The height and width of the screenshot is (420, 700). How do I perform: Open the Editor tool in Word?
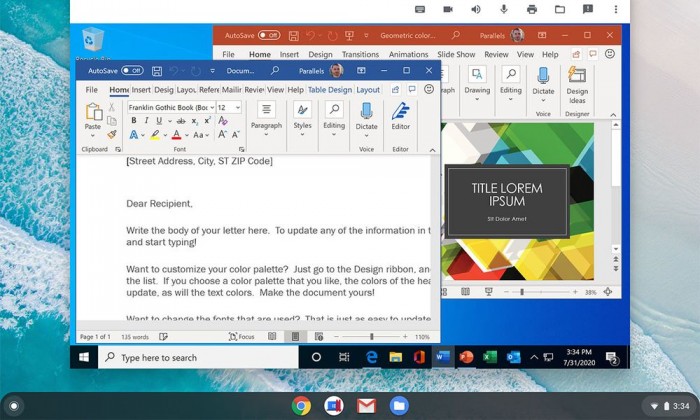point(400,116)
